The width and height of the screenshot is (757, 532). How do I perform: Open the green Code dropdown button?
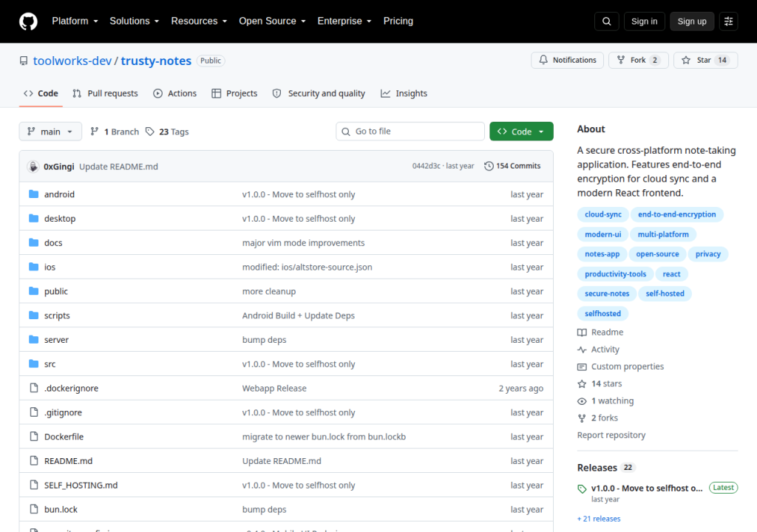click(521, 132)
